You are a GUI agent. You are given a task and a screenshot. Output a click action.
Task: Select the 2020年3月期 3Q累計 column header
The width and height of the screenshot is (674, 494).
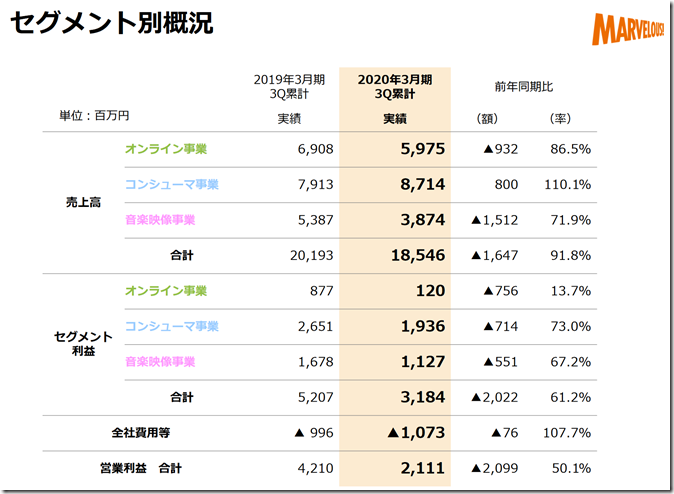point(394,86)
